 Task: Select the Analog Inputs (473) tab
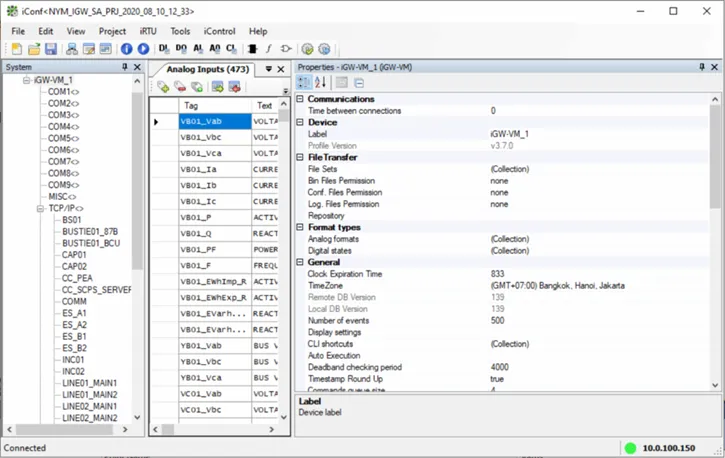[208, 69]
